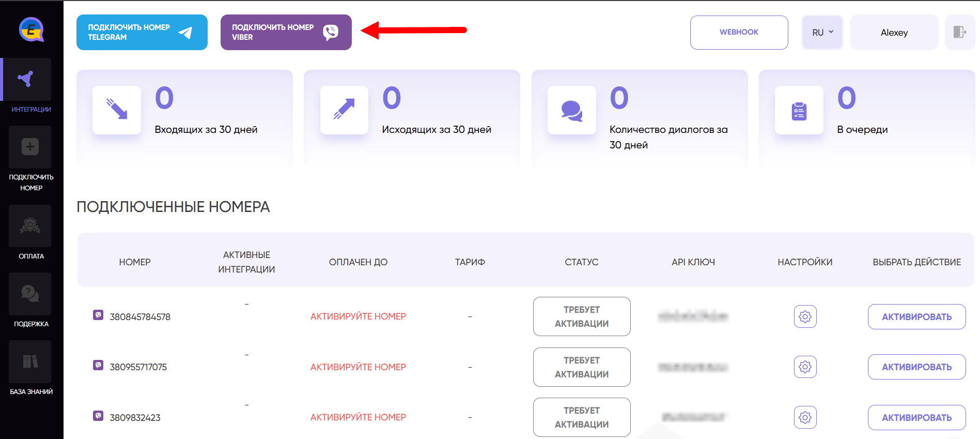Activate number 3809832423 with Активировать
980x439 pixels.
point(916,417)
